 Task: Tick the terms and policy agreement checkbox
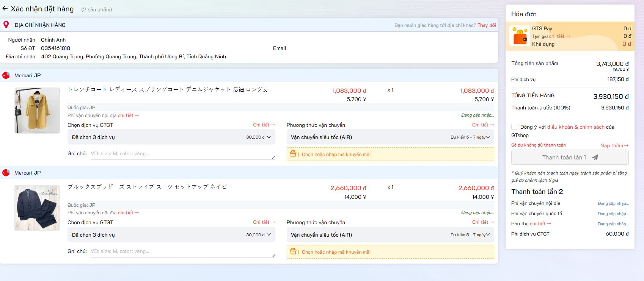point(514,127)
